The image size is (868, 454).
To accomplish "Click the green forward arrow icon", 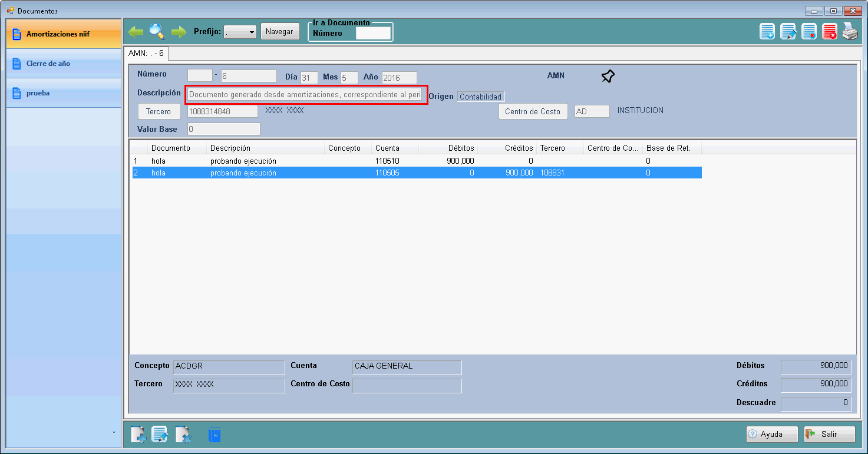I will pos(179,31).
